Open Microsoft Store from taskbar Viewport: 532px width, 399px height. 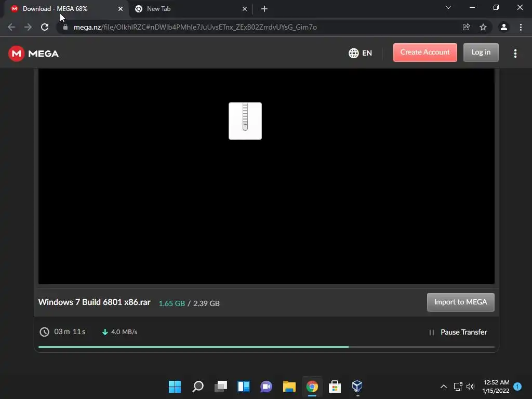click(335, 387)
